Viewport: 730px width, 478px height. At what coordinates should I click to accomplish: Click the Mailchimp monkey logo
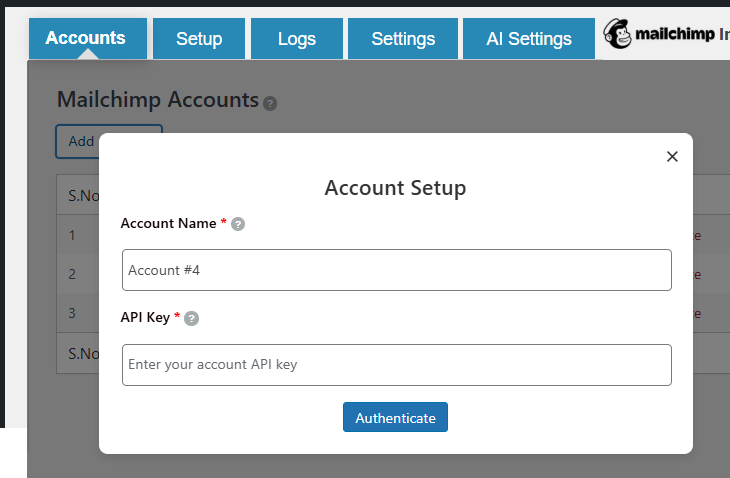[617, 34]
